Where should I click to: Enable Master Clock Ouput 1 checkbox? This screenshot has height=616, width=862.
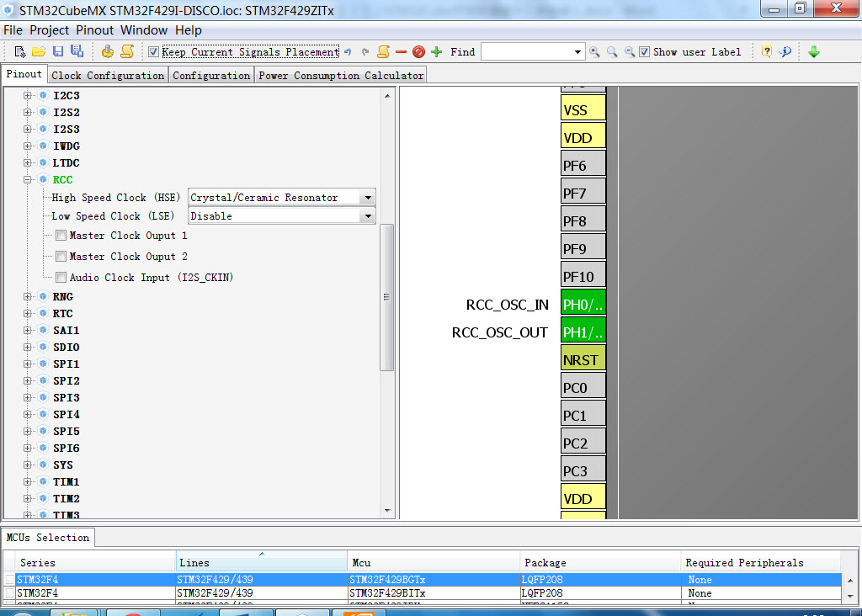61,235
